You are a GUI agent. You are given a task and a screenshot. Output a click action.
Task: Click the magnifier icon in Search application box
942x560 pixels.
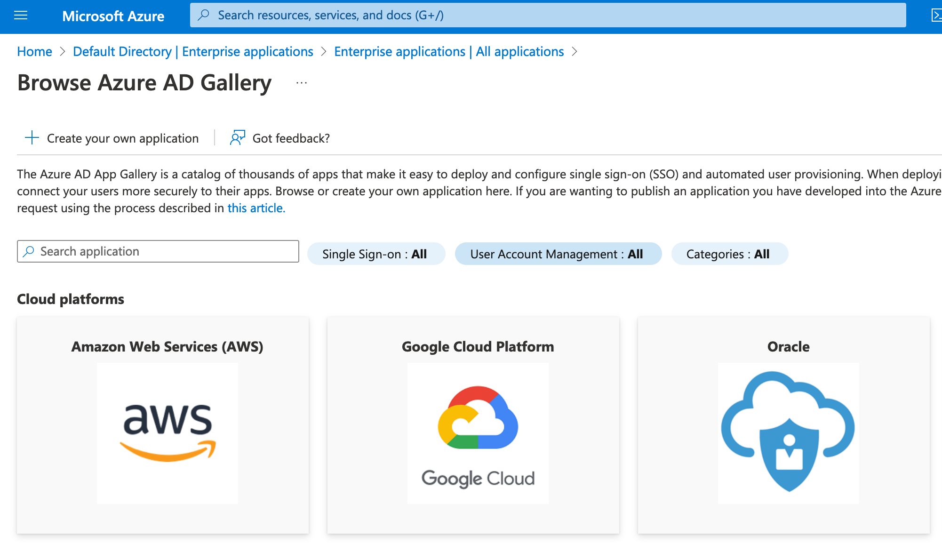(x=29, y=251)
